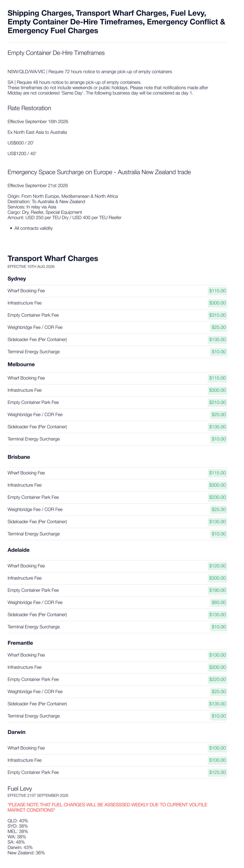
Task: Click the Darwin section heading
Action: (17, 732)
